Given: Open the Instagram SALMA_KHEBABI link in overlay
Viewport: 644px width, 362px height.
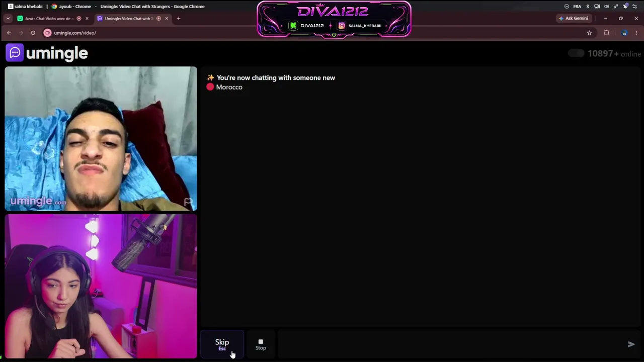Looking at the screenshot, I should 360,26.
